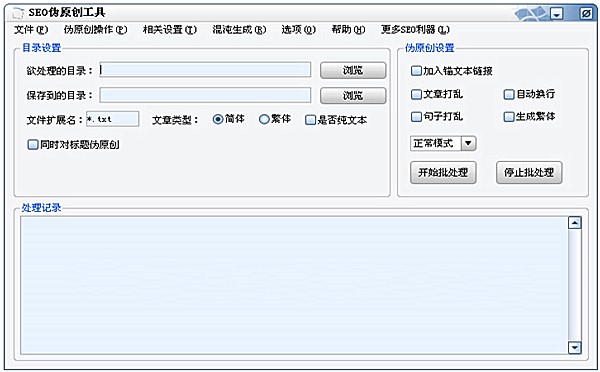
Task: Click the 保存到的目录 input field
Action: click(x=205, y=95)
